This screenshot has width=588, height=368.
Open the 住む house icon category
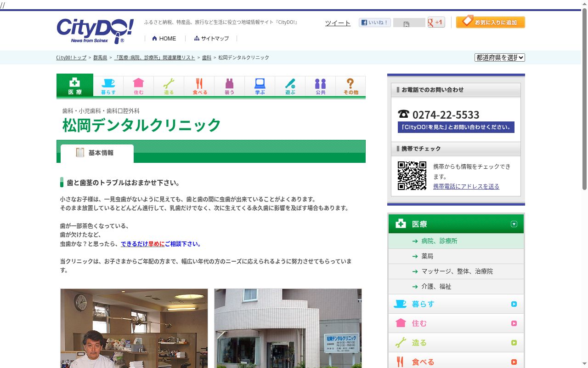139,86
